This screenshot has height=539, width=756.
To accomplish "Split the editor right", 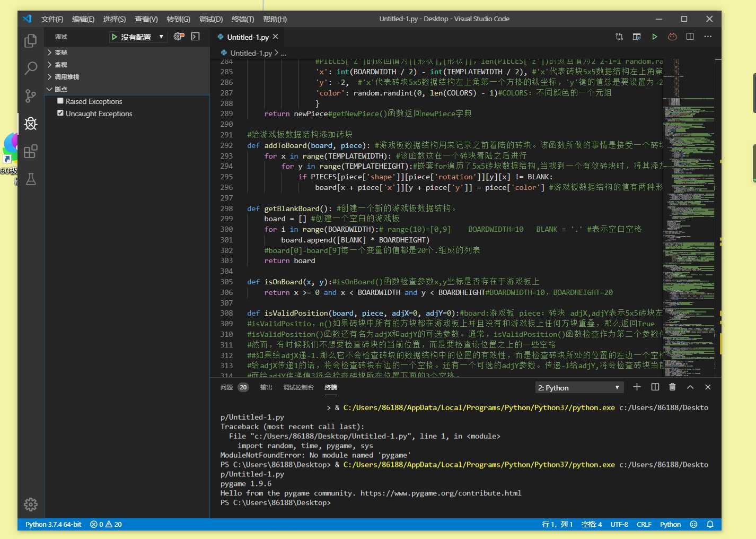I will (x=690, y=37).
